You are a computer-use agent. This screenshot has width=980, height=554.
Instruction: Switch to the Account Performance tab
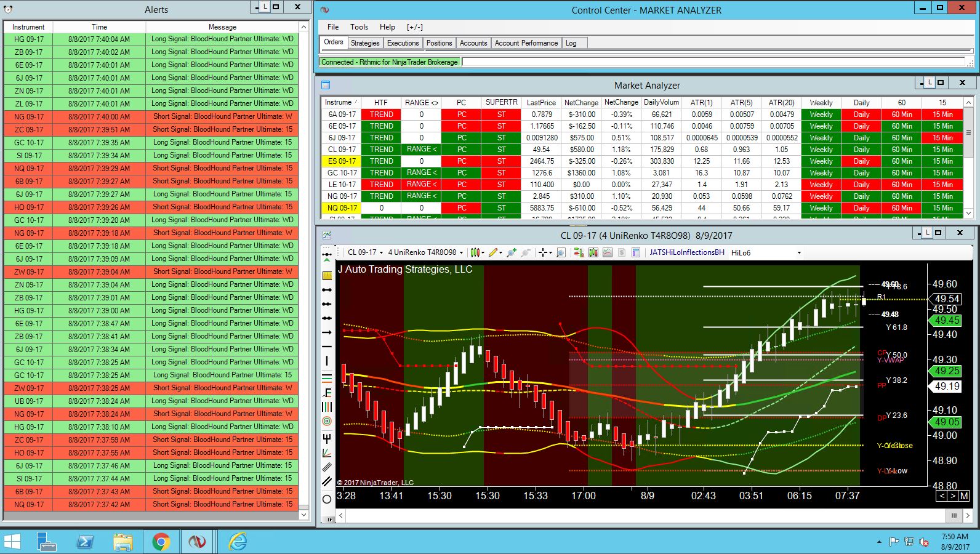point(526,43)
